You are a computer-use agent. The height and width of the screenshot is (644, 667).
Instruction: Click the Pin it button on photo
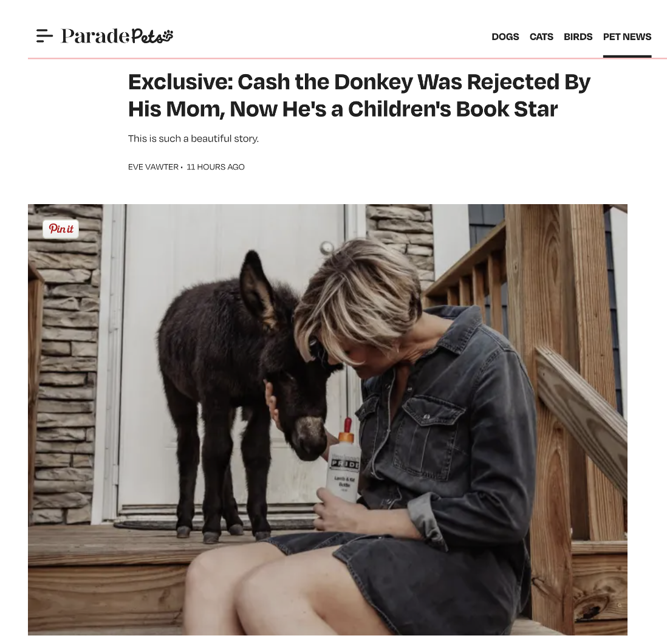pos(61,229)
